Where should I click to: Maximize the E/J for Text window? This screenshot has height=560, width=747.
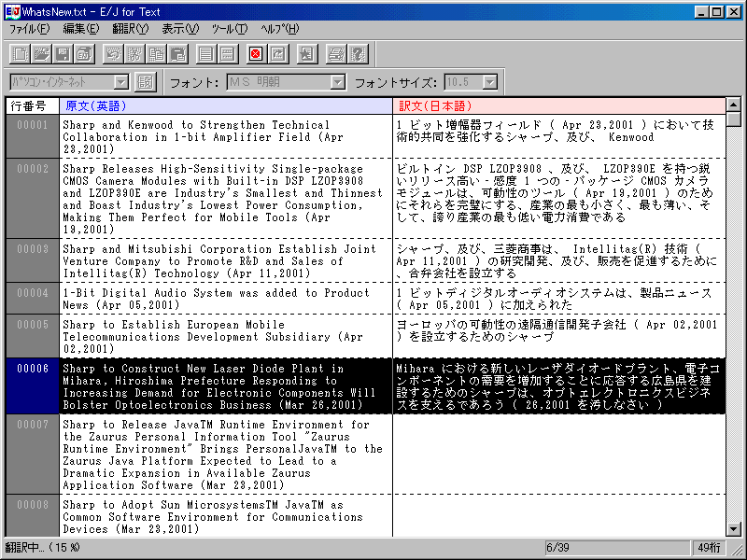[x=716, y=12]
